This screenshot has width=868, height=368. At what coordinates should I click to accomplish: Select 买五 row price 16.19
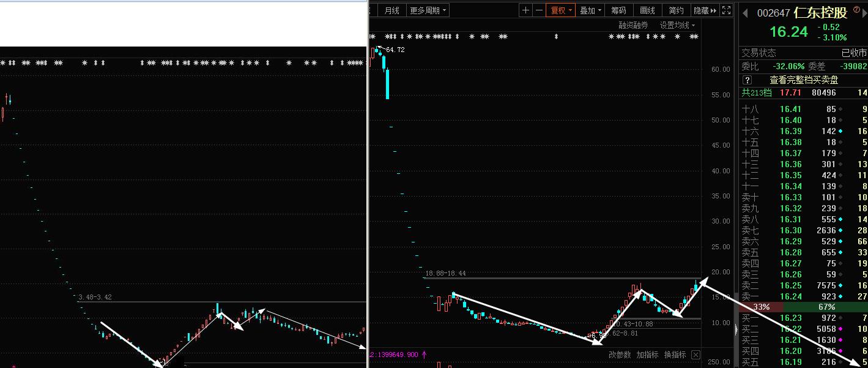pyautogui.click(x=790, y=362)
